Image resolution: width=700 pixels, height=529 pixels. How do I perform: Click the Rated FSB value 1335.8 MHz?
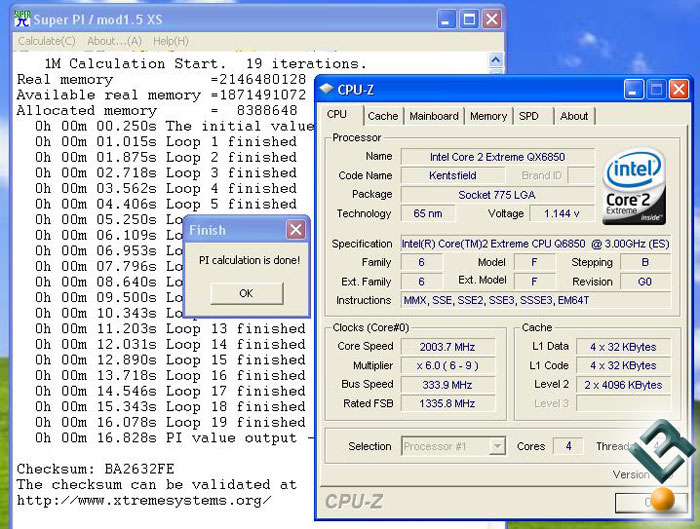(x=448, y=404)
